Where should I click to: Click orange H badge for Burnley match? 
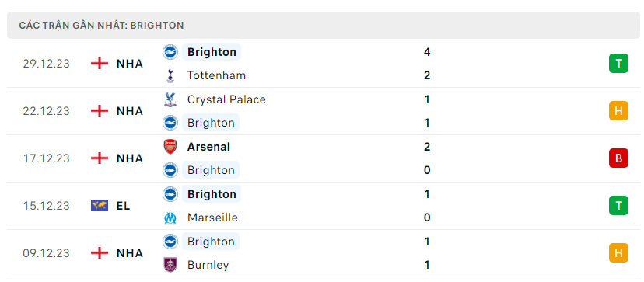[618, 252]
